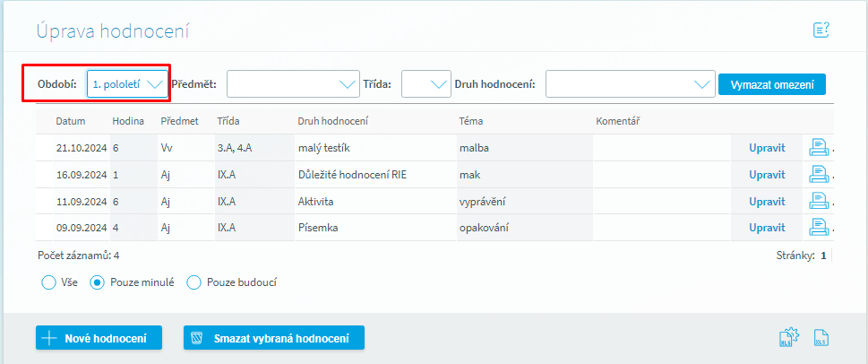This screenshot has height=364, width=868.
Task: Choose the Pouze budoucí radio button
Action: 193,282
